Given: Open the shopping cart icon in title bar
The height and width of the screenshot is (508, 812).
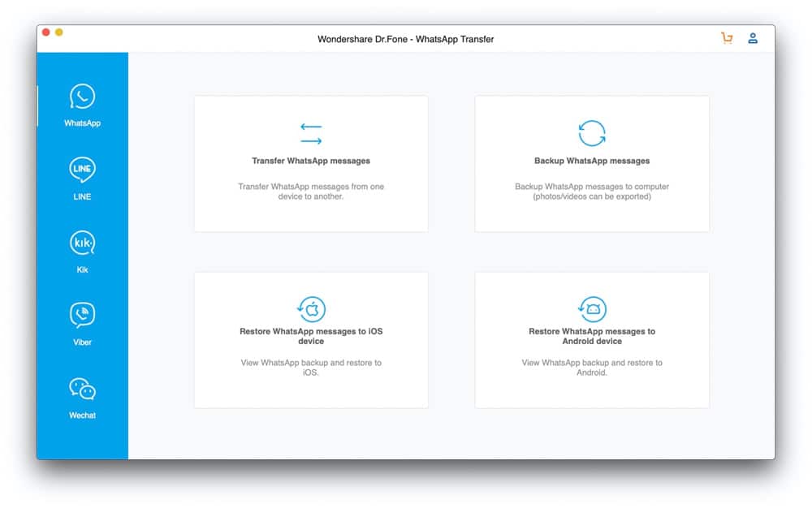Looking at the screenshot, I should (727, 38).
